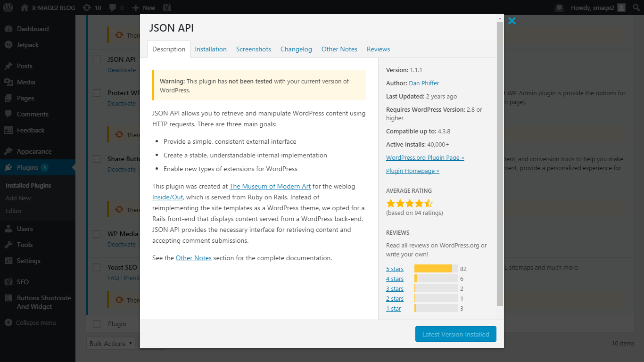Click the Posts pin icon
The height and width of the screenshot is (362, 644).
pos(8,66)
